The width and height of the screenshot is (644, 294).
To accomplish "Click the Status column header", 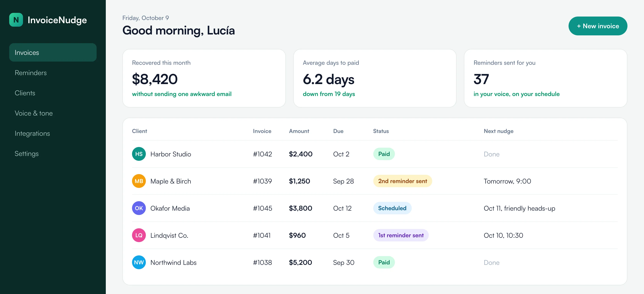I will (x=381, y=131).
